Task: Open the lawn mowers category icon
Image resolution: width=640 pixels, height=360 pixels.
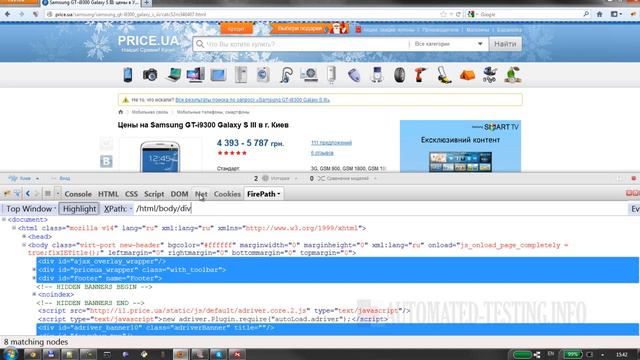Action: coord(444,75)
